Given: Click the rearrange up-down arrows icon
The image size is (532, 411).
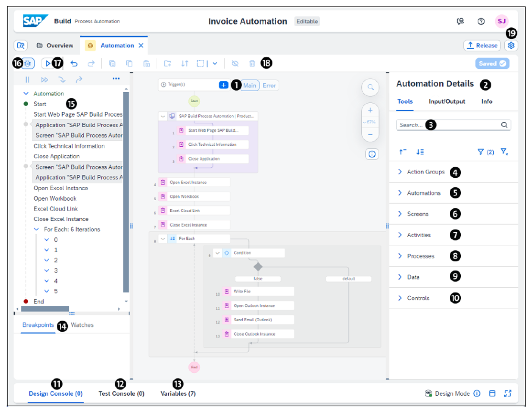Looking at the screenshot, I should pos(185,64).
